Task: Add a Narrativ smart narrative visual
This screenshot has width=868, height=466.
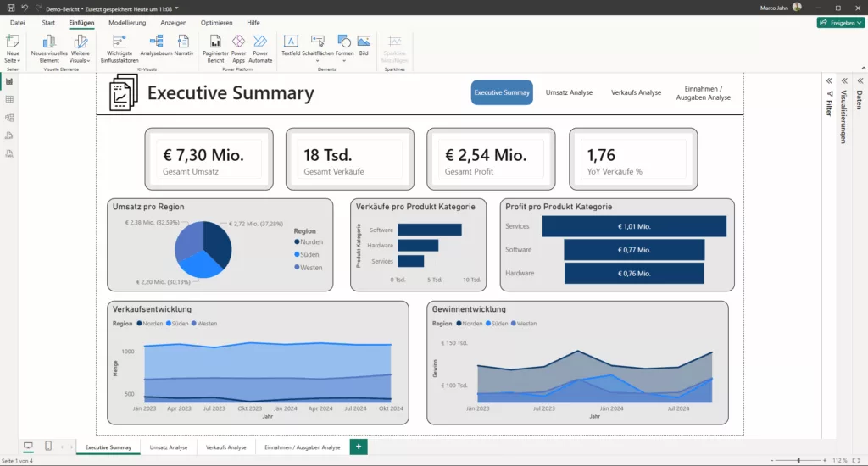Action: (x=184, y=42)
